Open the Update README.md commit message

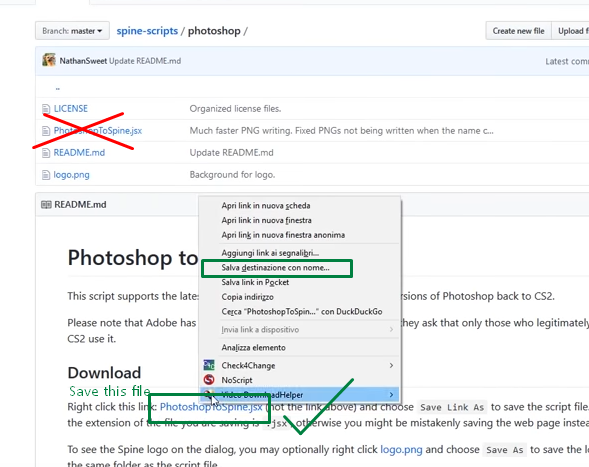(x=145, y=61)
